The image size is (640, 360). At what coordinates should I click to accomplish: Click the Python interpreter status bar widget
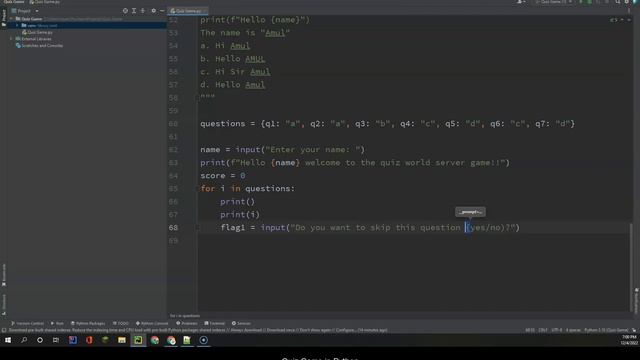coord(607,330)
